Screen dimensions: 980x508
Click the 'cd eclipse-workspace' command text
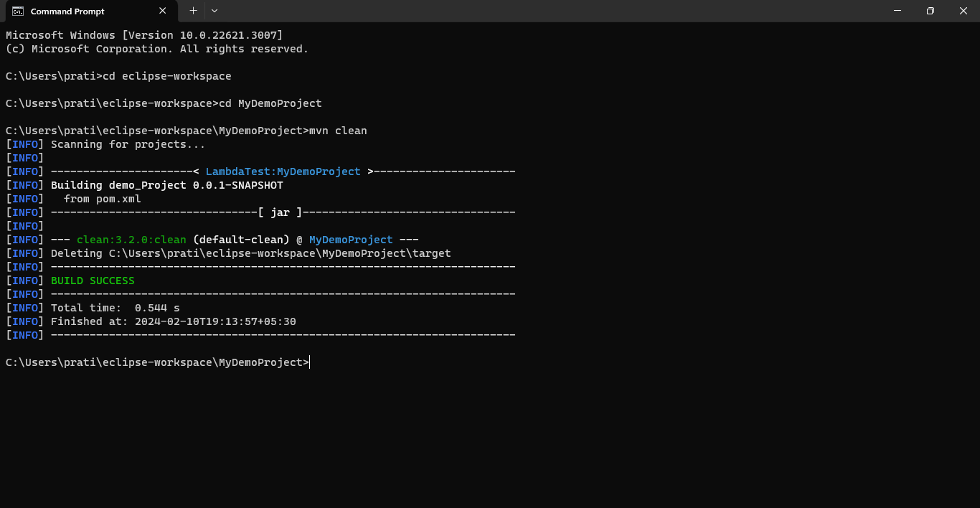(166, 76)
